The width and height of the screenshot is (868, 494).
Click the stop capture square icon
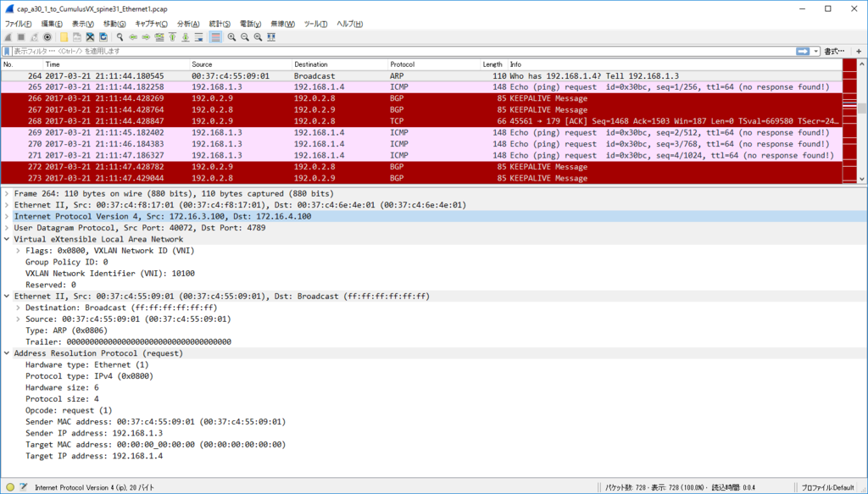click(x=21, y=37)
